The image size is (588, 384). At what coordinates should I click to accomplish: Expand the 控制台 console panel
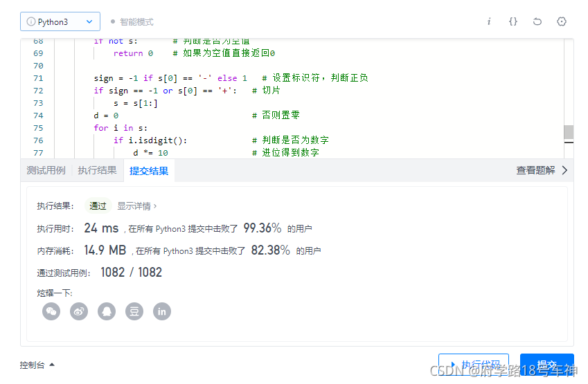(x=37, y=365)
